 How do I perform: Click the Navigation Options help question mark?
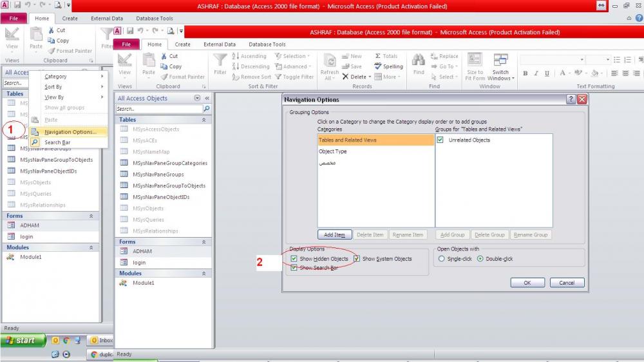click(x=571, y=99)
